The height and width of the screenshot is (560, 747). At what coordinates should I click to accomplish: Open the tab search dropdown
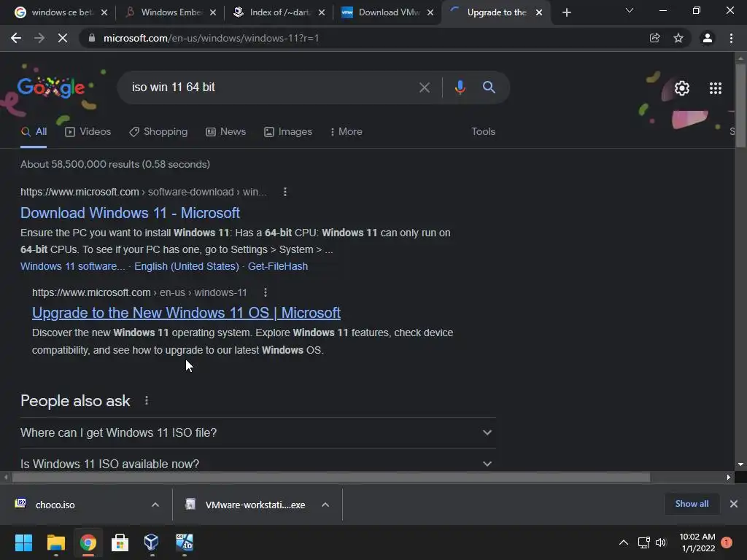630,10
